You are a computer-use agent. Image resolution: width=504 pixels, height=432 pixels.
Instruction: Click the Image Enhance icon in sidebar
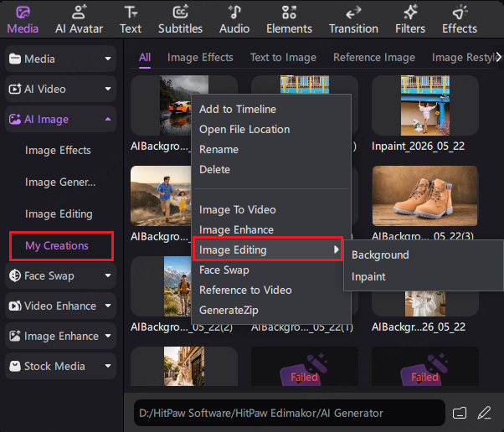[x=15, y=336]
